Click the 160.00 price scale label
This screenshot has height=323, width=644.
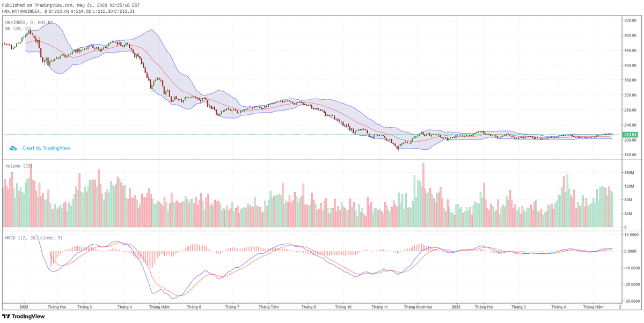pyautogui.click(x=628, y=155)
